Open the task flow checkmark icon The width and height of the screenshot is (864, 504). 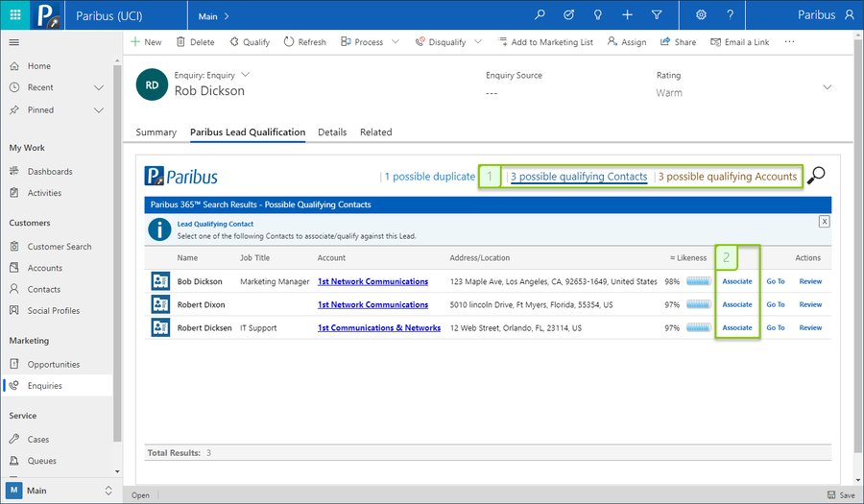[x=568, y=14]
